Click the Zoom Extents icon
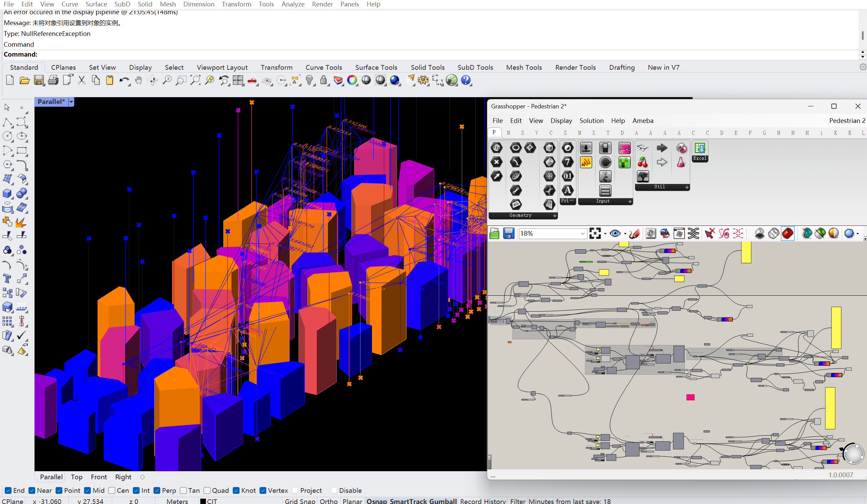Screen dimensions: 867x504 click(195, 81)
